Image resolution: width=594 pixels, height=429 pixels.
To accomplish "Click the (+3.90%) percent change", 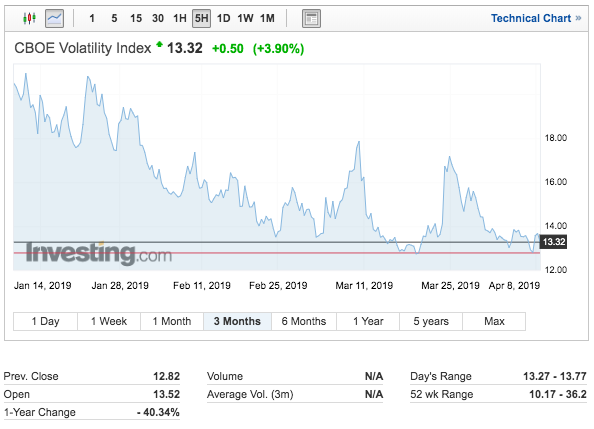I will pos(278,49).
